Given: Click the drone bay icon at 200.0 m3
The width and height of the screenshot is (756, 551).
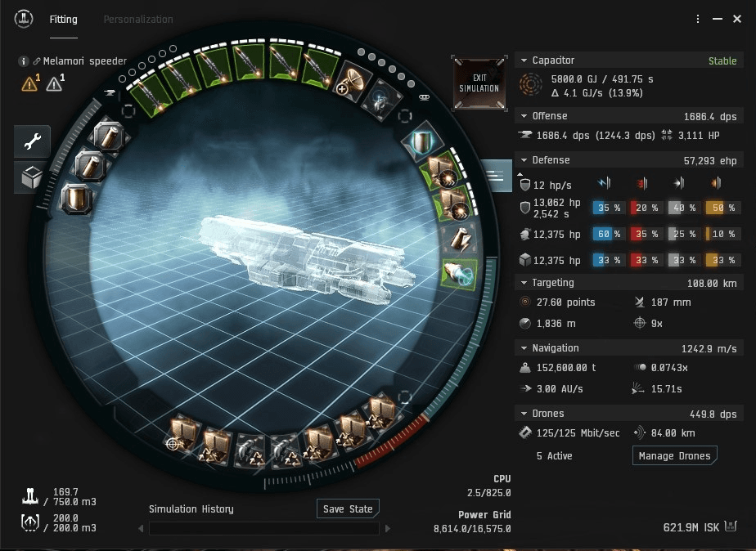Looking at the screenshot, I should pyautogui.click(x=30, y=522).
